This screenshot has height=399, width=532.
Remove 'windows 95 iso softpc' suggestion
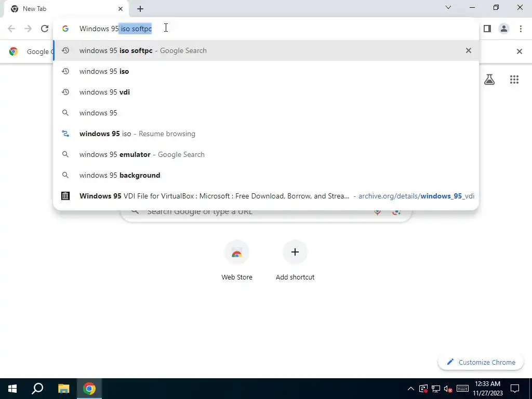468,50
